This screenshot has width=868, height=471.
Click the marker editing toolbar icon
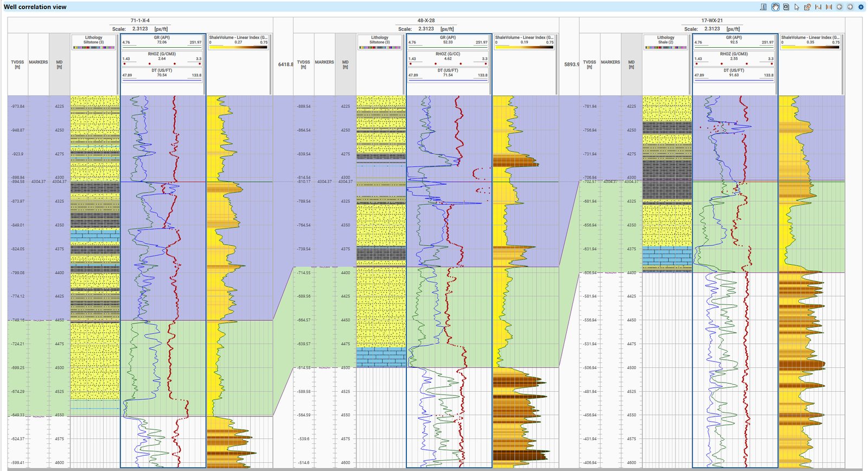click(807, 7)
